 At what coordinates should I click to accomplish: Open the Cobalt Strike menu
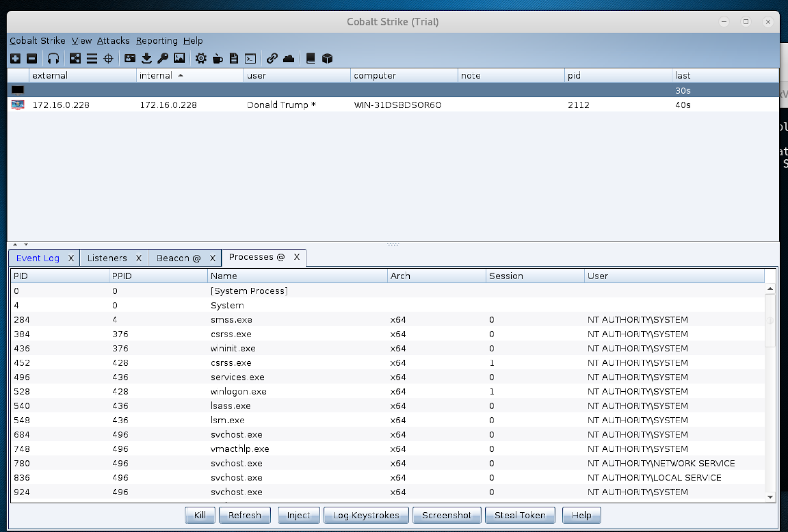[37, 41]
